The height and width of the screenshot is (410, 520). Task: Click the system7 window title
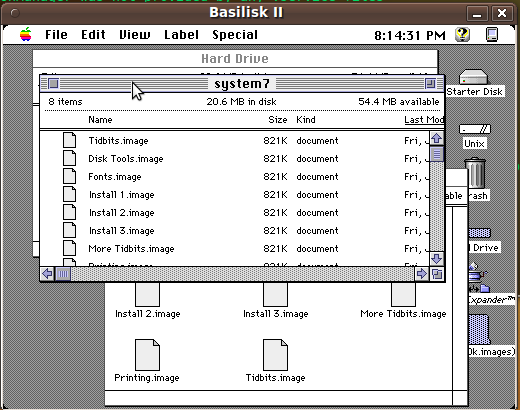pyautogui.click(x=242, y=84)
